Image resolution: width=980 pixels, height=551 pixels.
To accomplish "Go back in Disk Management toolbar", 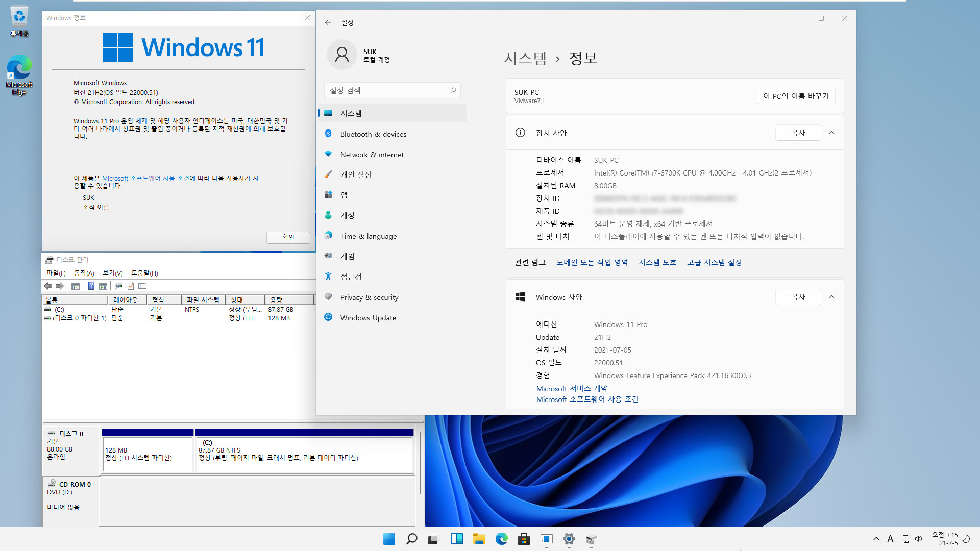I will 48,286.
